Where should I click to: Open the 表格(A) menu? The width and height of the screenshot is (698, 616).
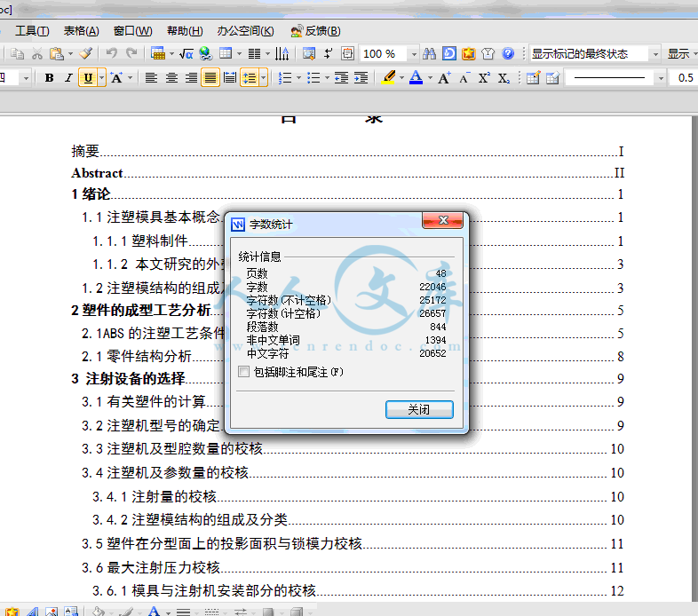[81, 31]
